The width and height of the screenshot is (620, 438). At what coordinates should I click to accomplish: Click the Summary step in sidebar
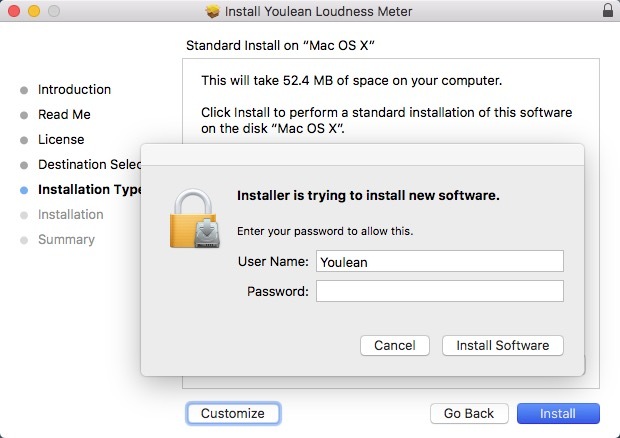point(66,239)
